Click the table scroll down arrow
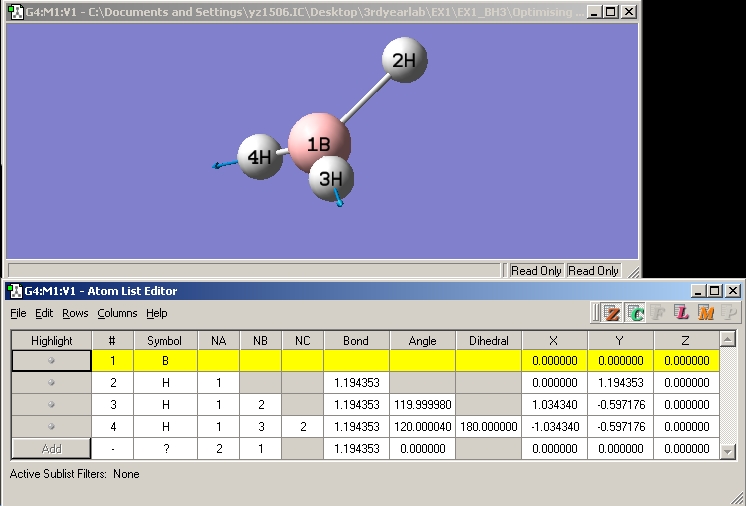This screenshot has height=506, width=746. (x=727, y=451)
